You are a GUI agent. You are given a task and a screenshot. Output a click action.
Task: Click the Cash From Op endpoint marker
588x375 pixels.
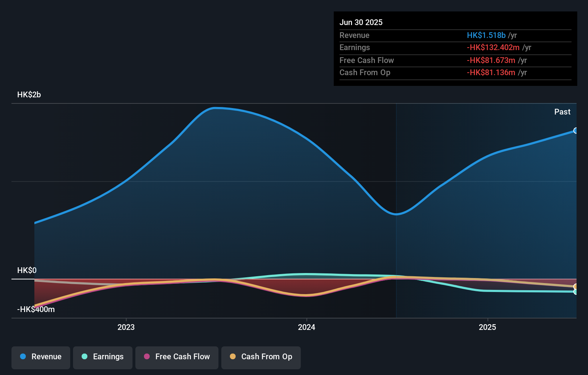(575, 287)
